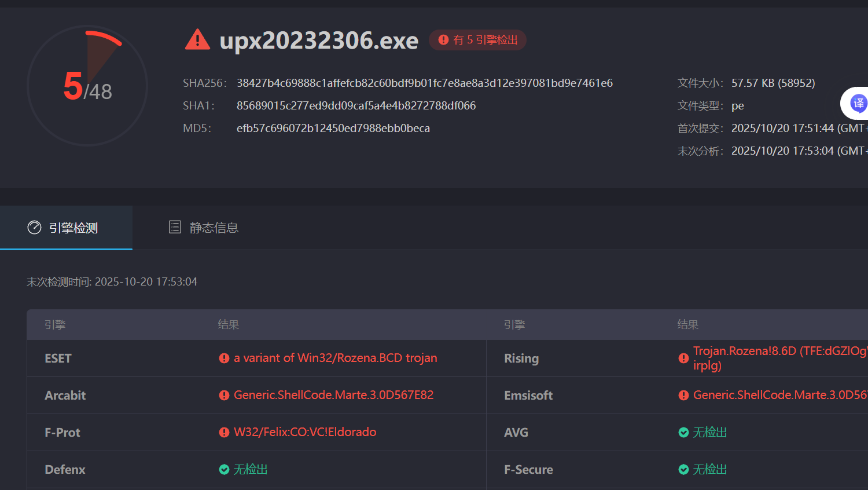Click the alert icon in the F-Prot result
868x490 pixels.
(224, 433)
